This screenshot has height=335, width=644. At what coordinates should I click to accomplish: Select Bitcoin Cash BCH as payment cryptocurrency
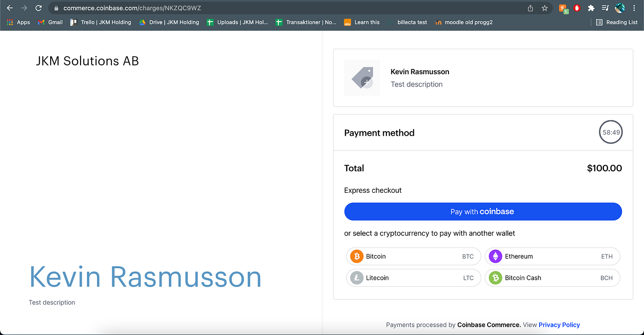552,278
